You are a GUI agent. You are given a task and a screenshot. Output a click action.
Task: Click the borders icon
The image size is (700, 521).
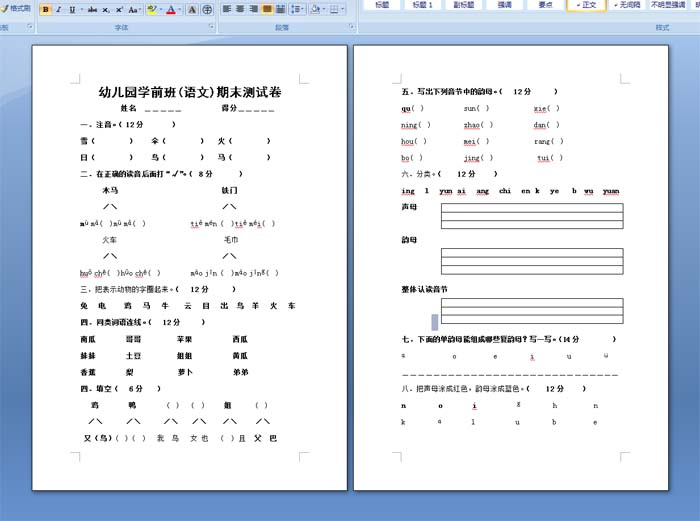[x=334, y=9]
